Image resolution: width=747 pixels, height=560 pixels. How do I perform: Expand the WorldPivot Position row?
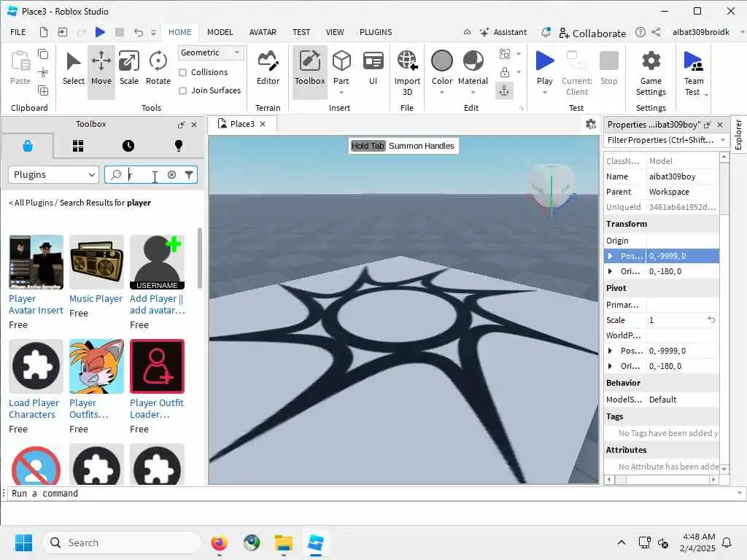(x=610, y=351)
